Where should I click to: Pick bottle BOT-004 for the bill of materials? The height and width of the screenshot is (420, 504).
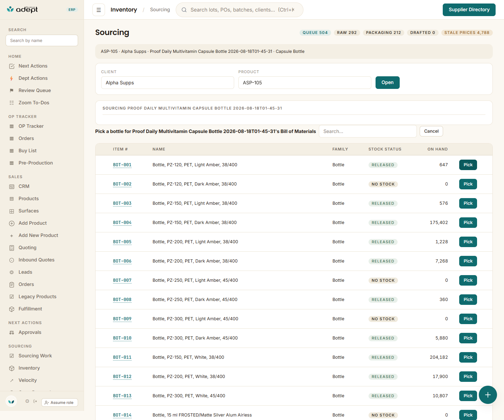tap(468, 223)
